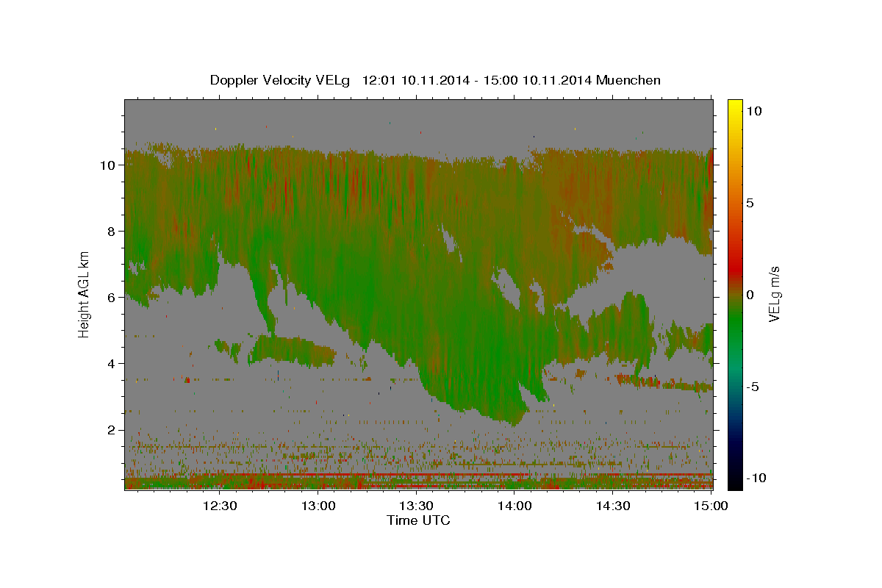Click the 15:00 time tick label
This screenshot has height=588, width=882.
point(711,506)
